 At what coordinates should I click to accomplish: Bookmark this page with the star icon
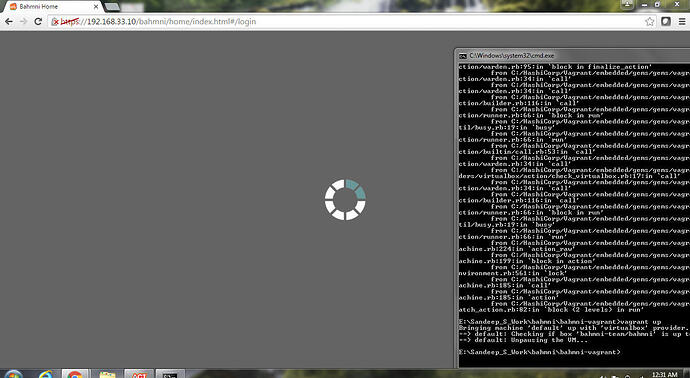[x=650, y=22]
